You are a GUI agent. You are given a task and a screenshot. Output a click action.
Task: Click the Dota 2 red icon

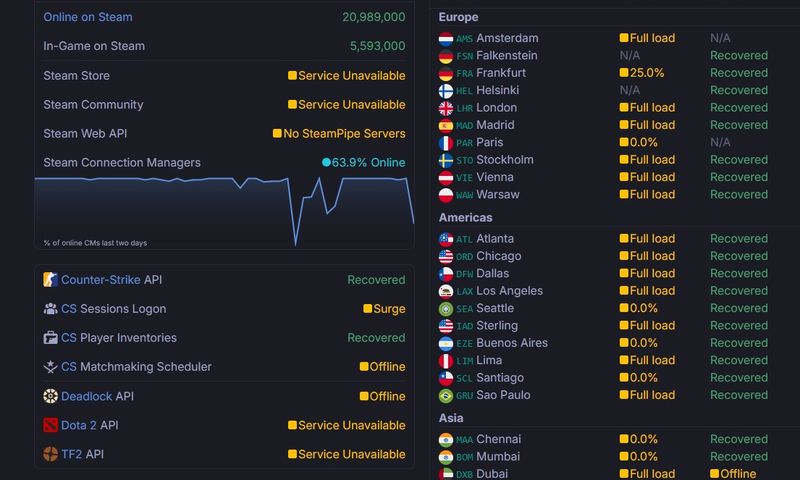tap(51, 425)
